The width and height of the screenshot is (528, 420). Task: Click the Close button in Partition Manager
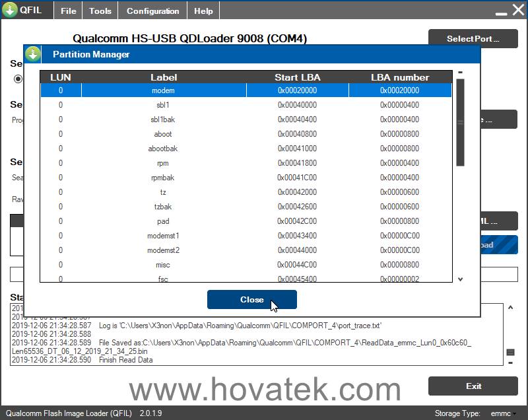coord(252,299)
